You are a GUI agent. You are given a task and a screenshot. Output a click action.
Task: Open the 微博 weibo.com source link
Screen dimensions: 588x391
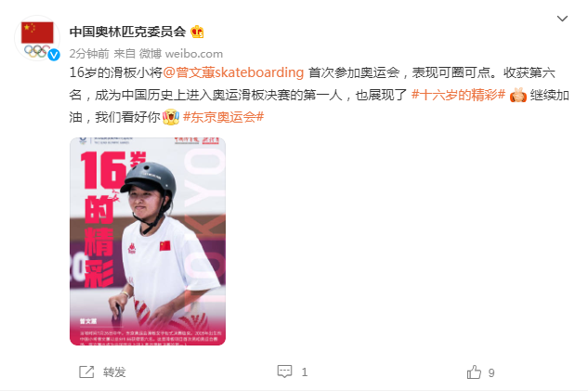181,54
